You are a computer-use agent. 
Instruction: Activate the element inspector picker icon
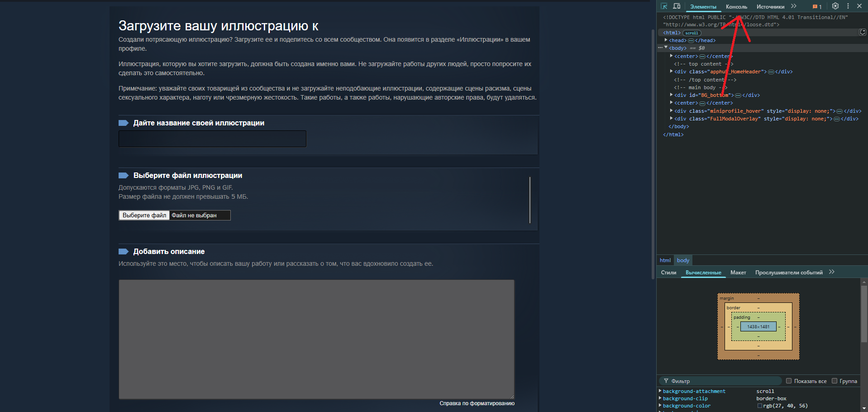point(664,6)
